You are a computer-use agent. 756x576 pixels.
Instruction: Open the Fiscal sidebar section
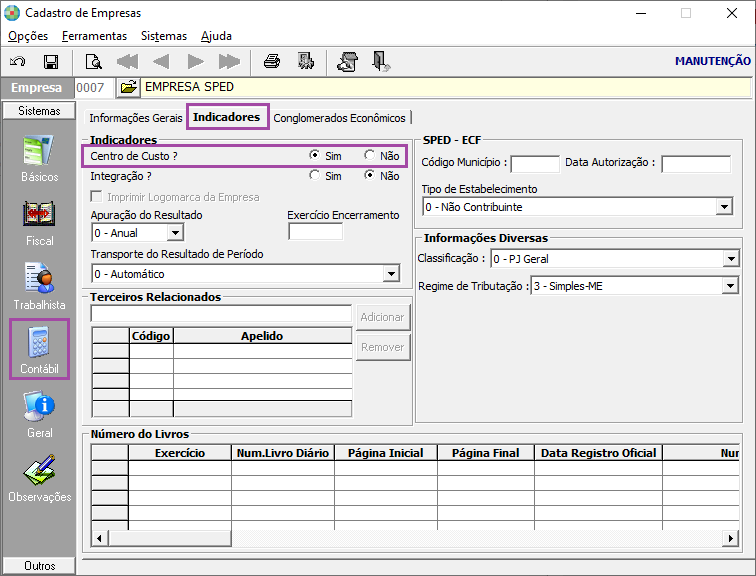pyautogui.click(x=39, y=223)
